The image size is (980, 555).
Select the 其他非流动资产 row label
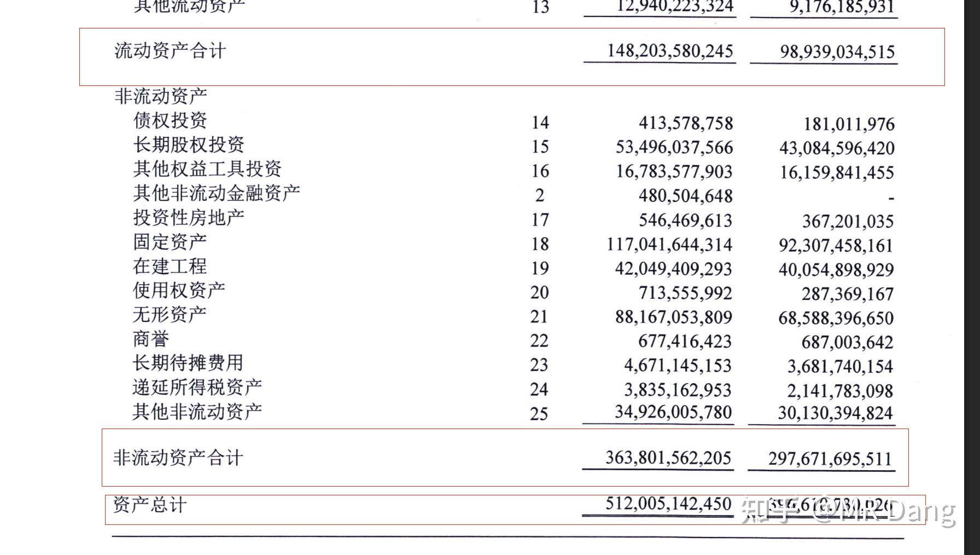click(197, 411)
